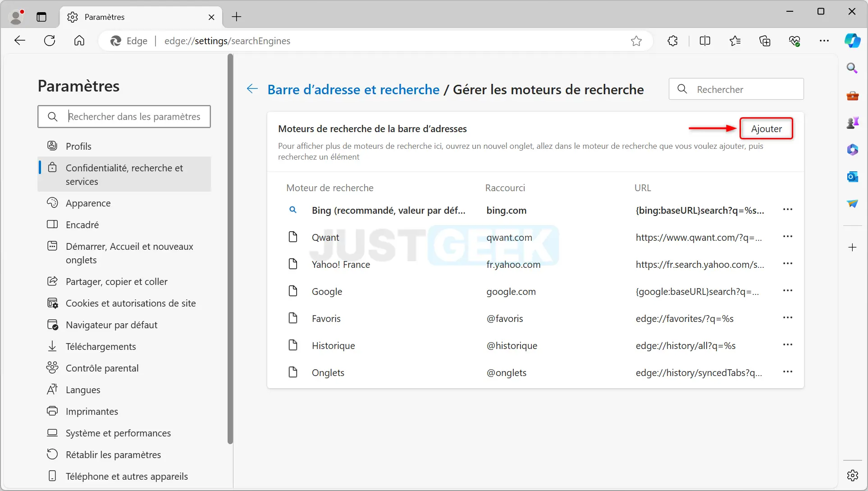Open Edge settings and more menu
Screen dimensions: 868x491
tap(824, 41)
